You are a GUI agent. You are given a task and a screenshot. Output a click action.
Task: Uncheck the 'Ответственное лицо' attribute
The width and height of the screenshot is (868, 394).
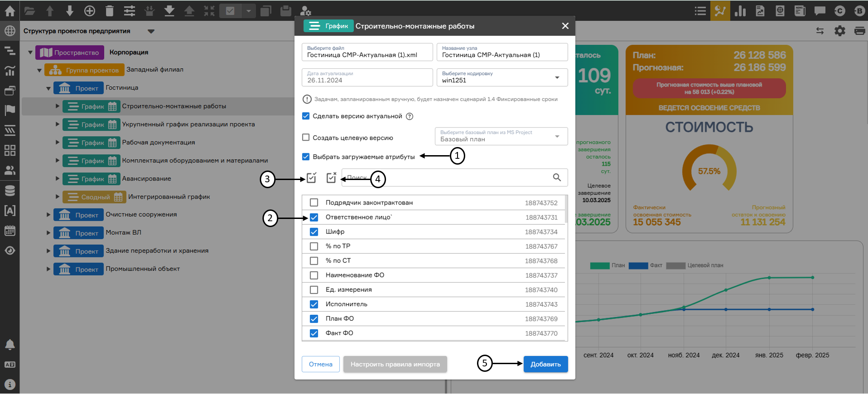[314, 217]
